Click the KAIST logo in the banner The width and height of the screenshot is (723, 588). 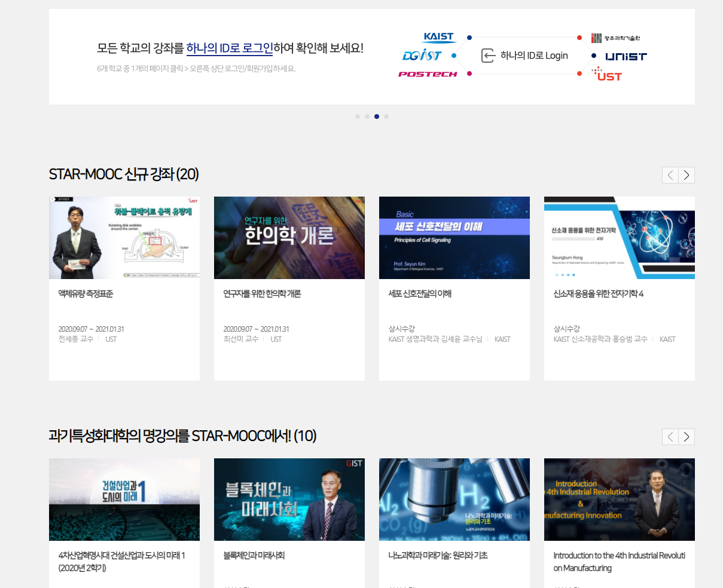pyautogui.click(x=440, y=37)
